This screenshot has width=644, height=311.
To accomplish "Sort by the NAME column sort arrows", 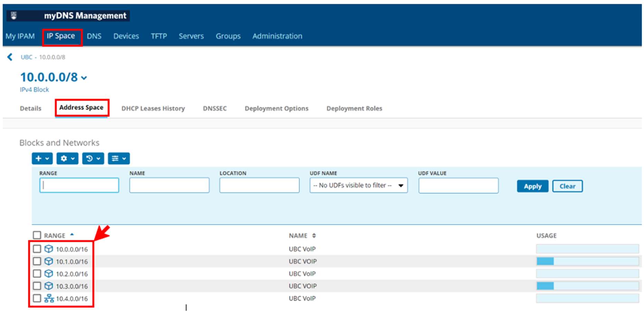I will pos(314,236).
